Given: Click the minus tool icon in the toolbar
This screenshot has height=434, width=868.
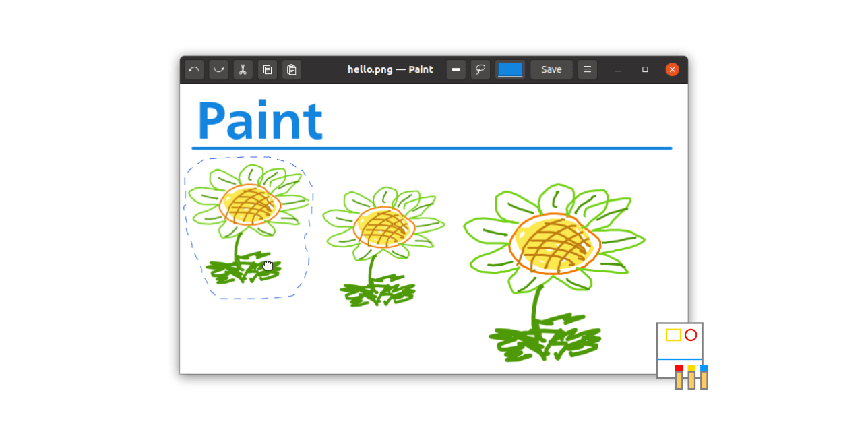Looking at the screenshot, I should (x=456, y=69).
